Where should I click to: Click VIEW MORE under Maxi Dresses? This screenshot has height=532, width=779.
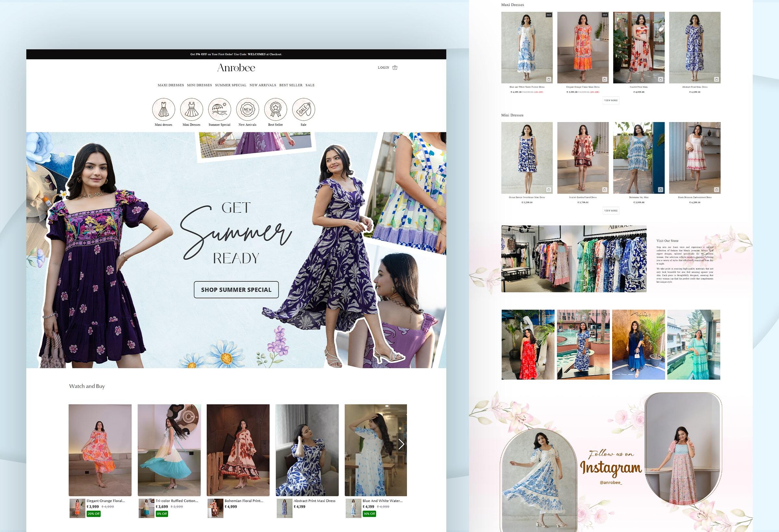611,100
